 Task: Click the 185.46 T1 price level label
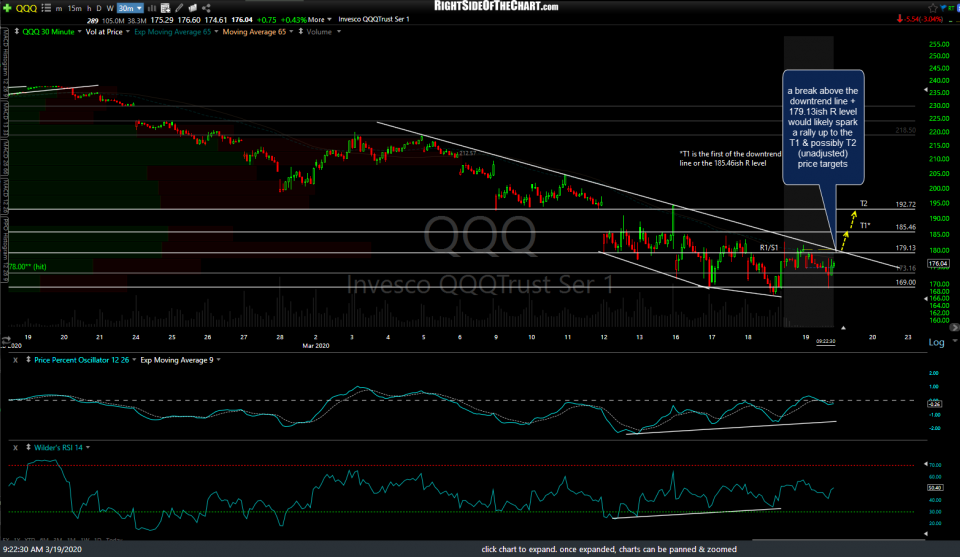pyautogui.click(x=906, y=227)
